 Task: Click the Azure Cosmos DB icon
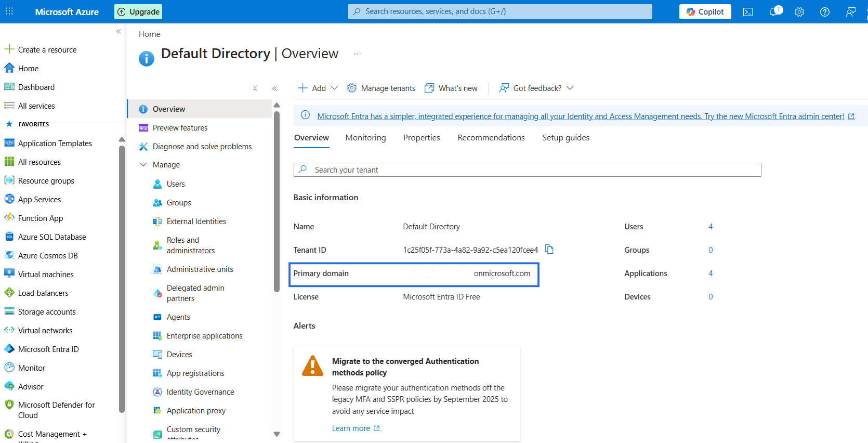pyautogui.click(x=9, y=255)
